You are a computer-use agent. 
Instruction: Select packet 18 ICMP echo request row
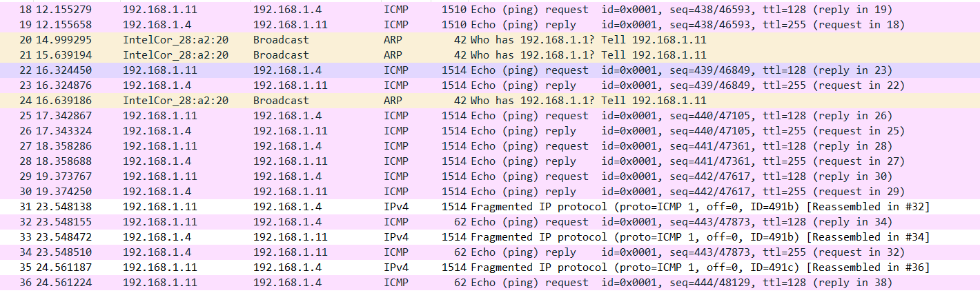(483, 10)
